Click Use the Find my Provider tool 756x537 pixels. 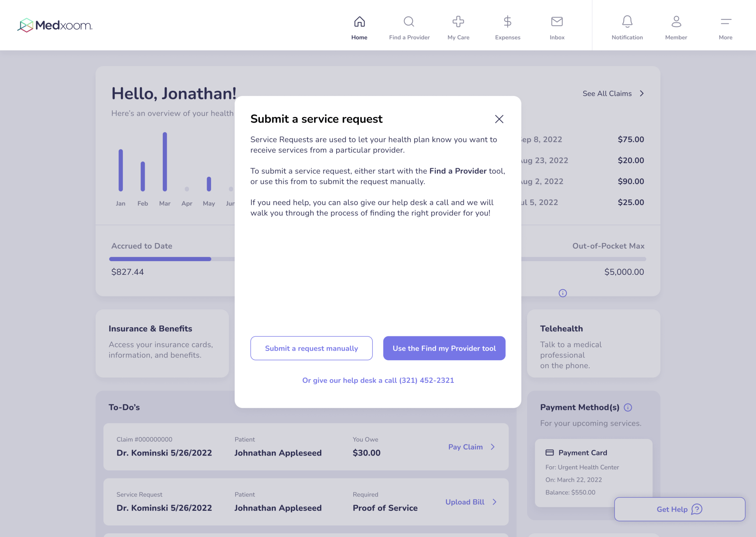pos(444,348)
